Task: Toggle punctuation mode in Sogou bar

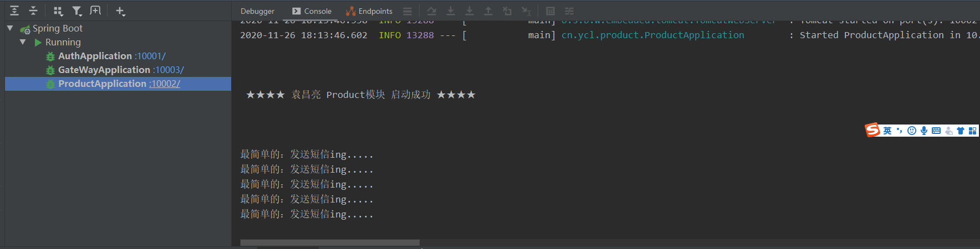Action: [x=899, y=131]
